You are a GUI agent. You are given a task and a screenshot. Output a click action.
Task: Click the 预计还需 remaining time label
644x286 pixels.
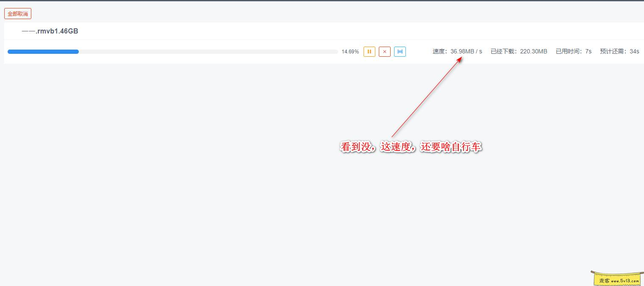tap(619, 51)
